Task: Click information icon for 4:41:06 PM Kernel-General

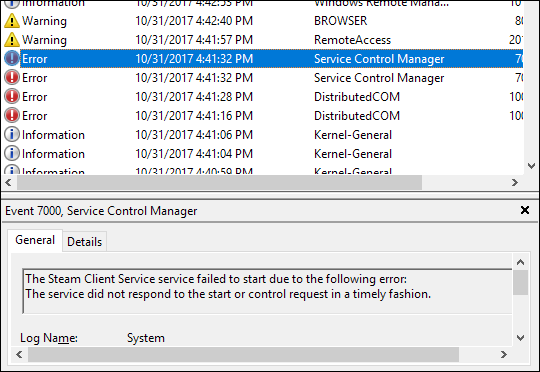Action: pos(12,134)
